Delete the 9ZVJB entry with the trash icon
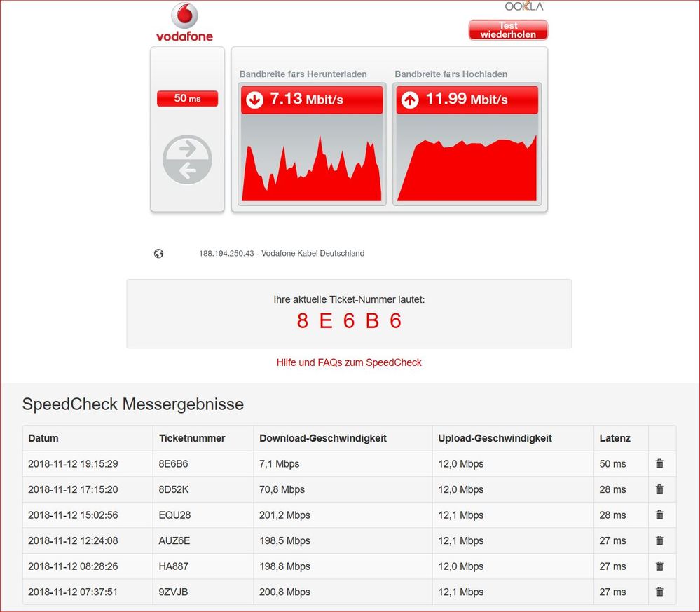The height and width of the screenshot is (612, 700). [x=661, y=592]
